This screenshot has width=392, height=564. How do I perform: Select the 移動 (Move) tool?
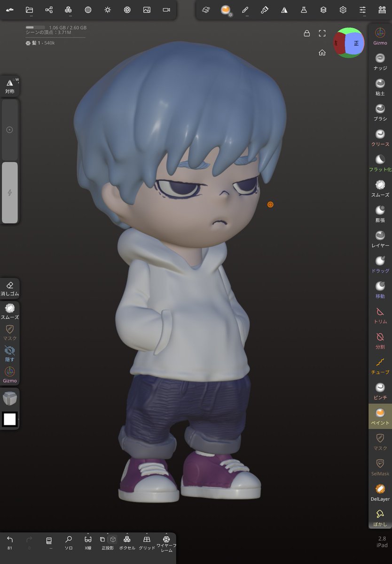click(x=380, y=290)
